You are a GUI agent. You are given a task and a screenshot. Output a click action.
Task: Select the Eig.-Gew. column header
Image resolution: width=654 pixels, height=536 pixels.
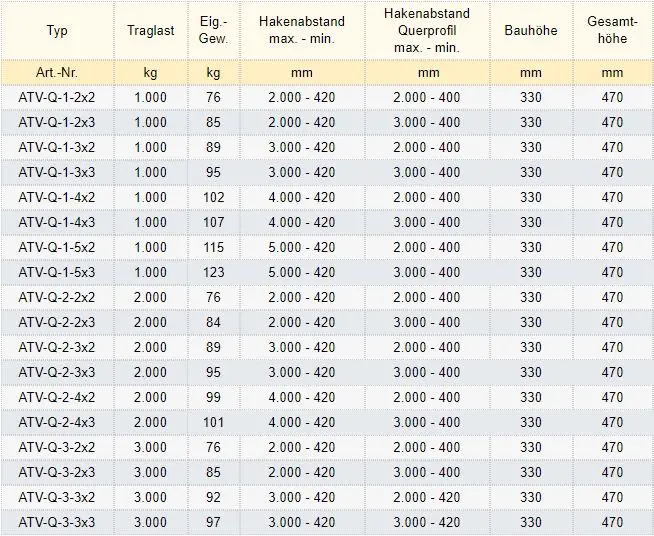(213, 31)
